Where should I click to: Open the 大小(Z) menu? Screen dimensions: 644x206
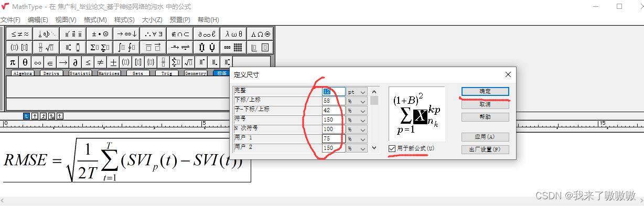152,20
